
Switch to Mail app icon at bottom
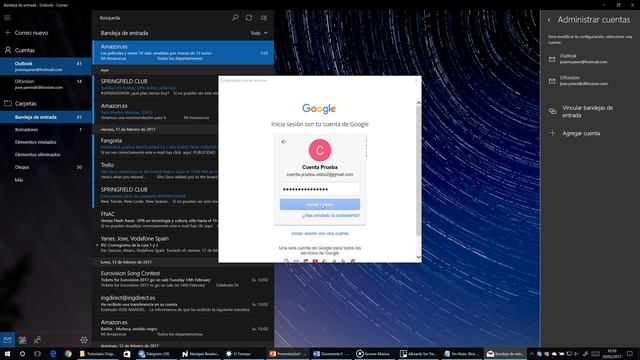click(x=7, y=340)
